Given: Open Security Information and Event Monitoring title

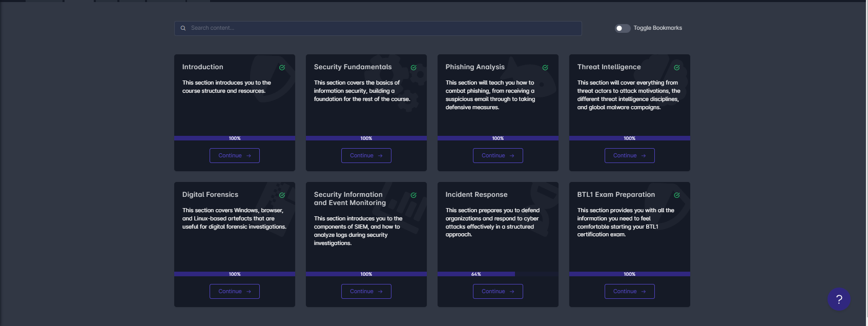Looking at the screenshot, I should point(350,199).
